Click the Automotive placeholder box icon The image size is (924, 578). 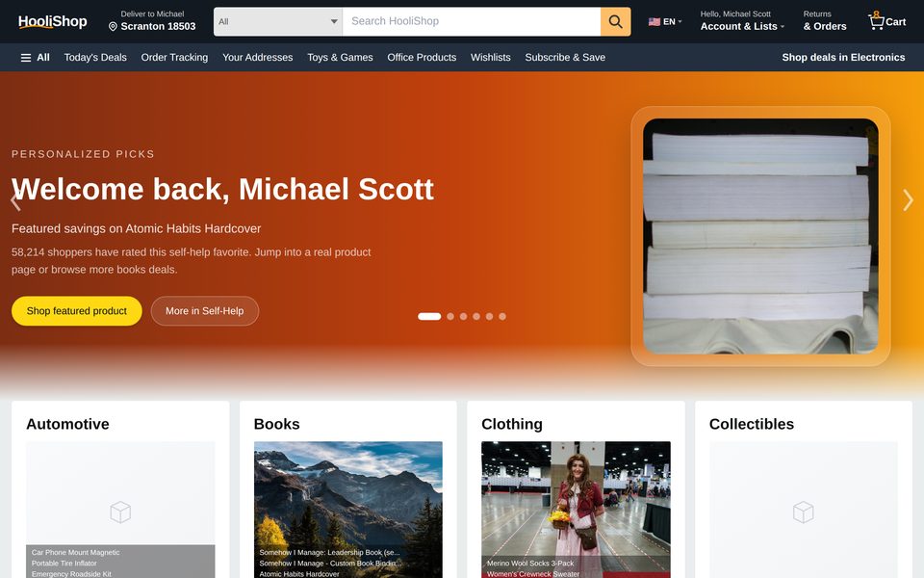[120, 512]
